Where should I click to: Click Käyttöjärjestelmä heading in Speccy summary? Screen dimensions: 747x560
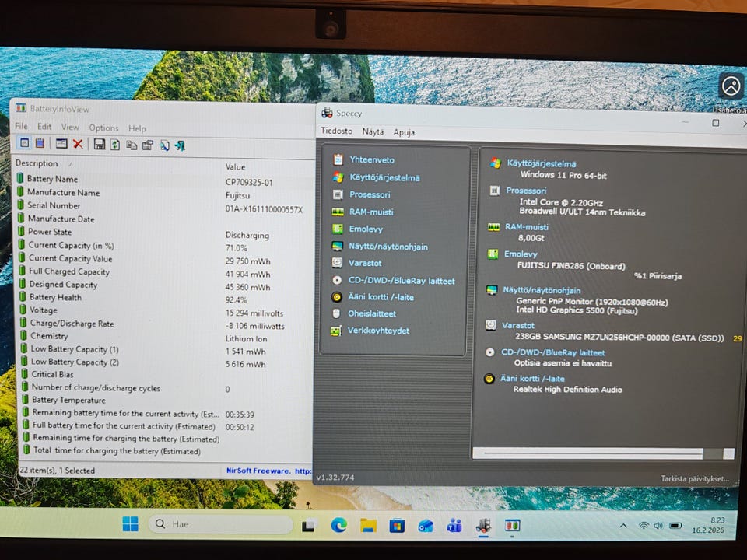pyautogui.click(x=542, y=163)
